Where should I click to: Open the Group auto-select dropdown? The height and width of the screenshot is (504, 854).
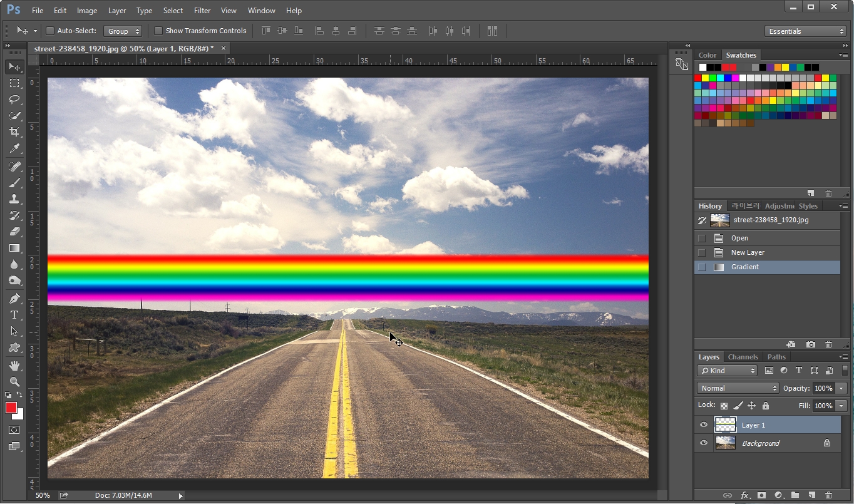pyautogui.click(x=123, y=31)
